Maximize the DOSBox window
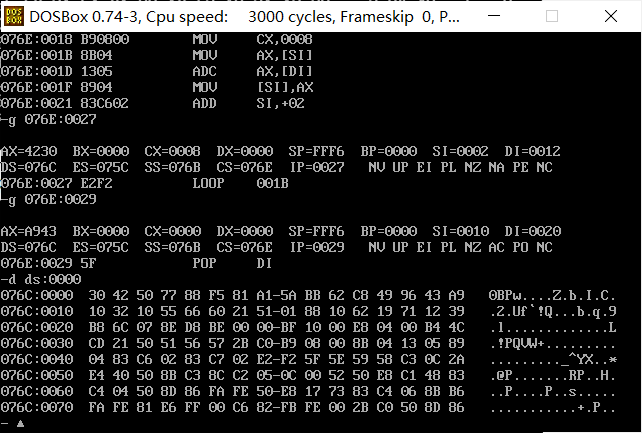The width and height of the screenshot is (642, 433). [552, 16]
